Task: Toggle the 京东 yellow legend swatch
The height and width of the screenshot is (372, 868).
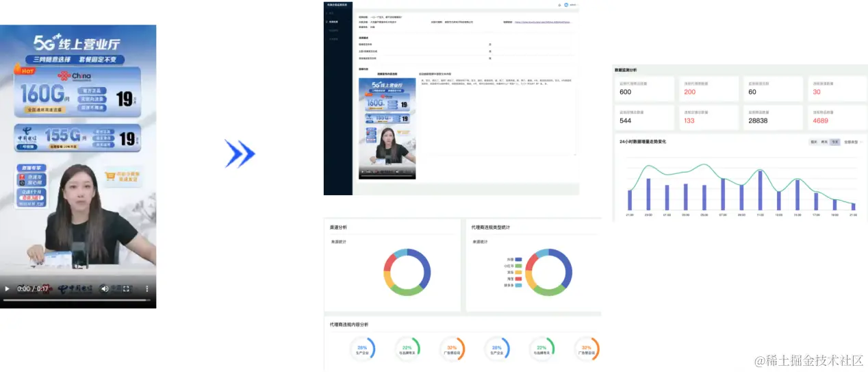Action: click(518, 272)
